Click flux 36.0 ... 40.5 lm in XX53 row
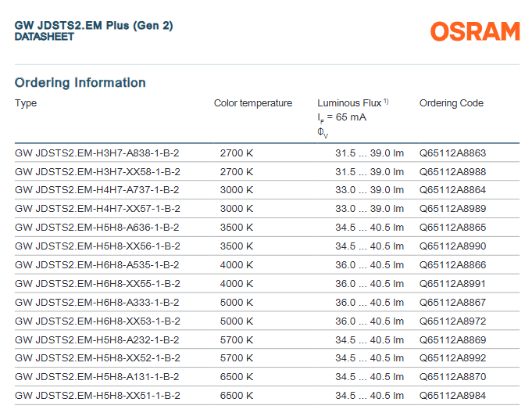 [x=370, y=321]
